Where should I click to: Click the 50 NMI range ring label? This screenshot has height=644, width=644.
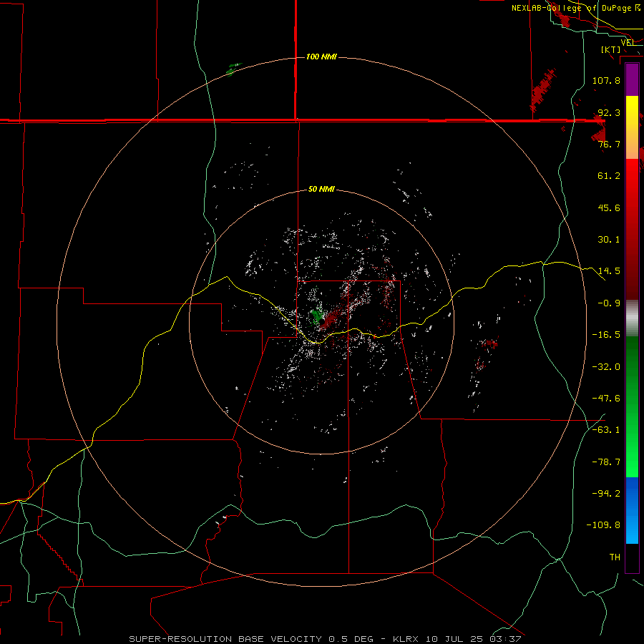pos(321,189)
